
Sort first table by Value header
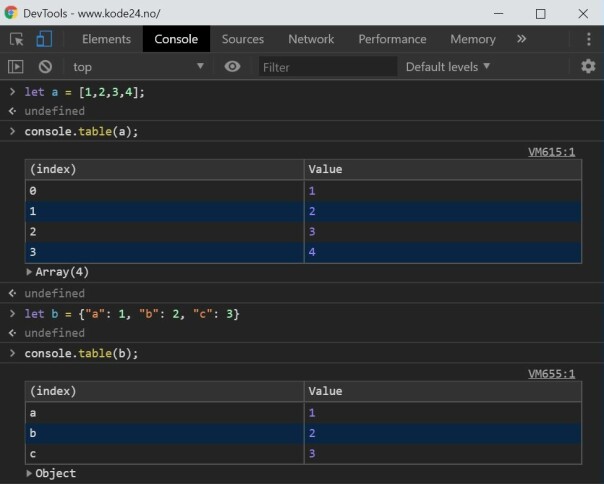click(x=443, y=169)
